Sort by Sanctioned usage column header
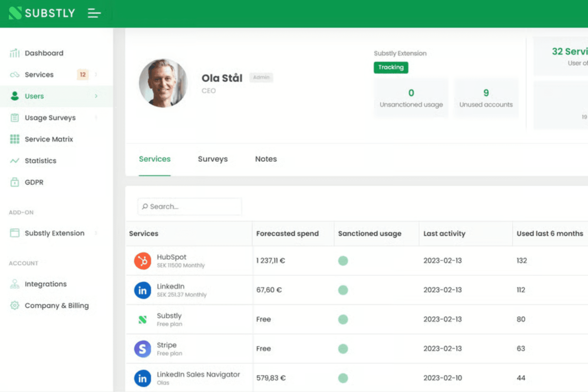Screen dimensions: 588x392 pos(370,234)
